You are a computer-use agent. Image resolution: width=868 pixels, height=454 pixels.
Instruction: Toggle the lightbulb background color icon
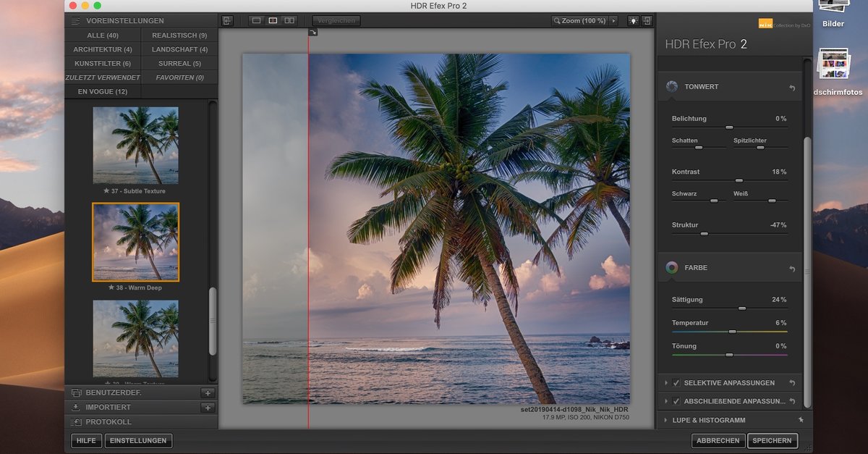633,21
